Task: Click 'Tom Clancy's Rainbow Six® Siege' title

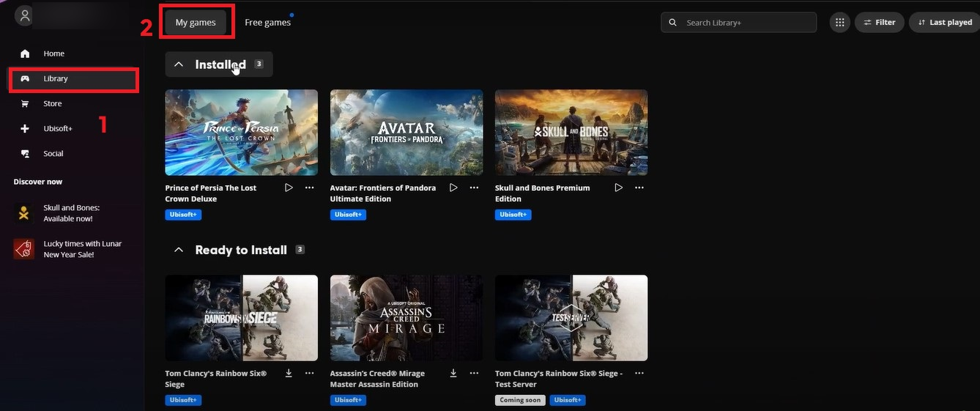Action: pyautogui.click(x=216, y=379)
